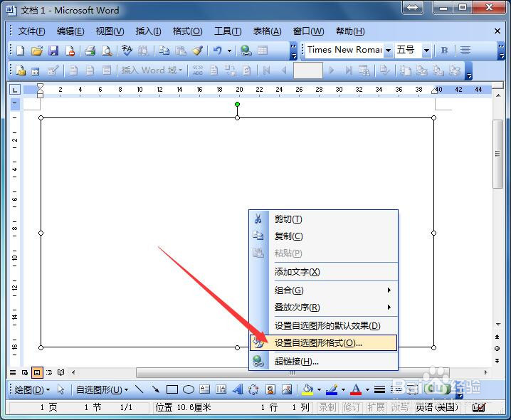Expand the Undo history arrow
511x420 pixels.
tap(229, 51)
